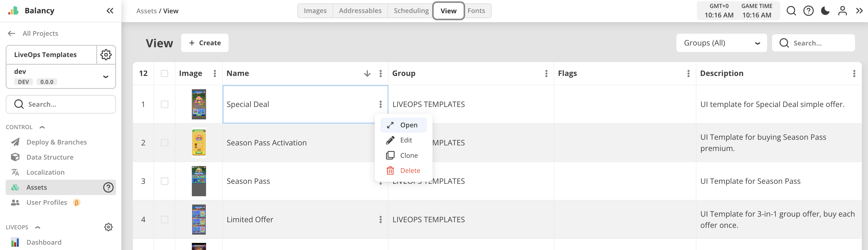868x250 pixels.
Task: Focus the sidebar Search field
Action: coord(61,104)
